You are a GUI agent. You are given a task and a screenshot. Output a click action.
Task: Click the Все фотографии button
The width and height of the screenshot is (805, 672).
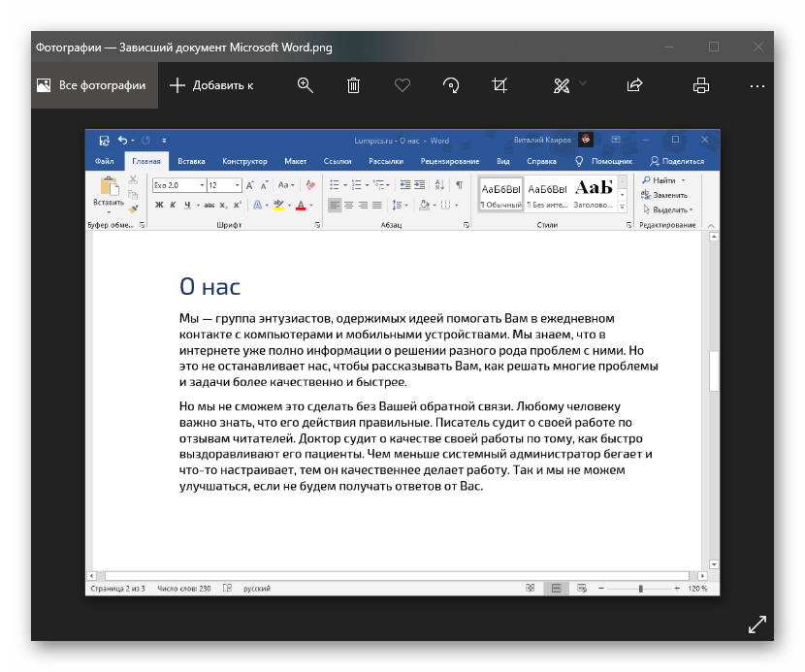pos(91,85)
